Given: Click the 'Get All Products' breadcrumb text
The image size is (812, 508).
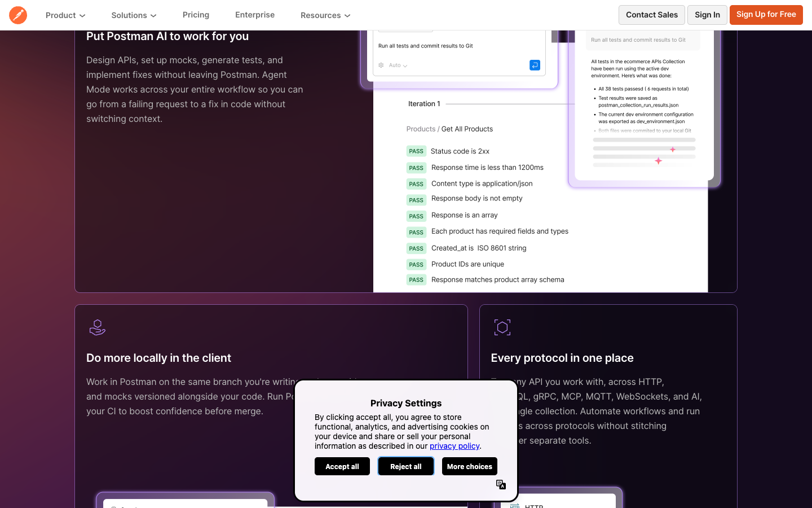Looking at the screenshot, I should 467,129.
